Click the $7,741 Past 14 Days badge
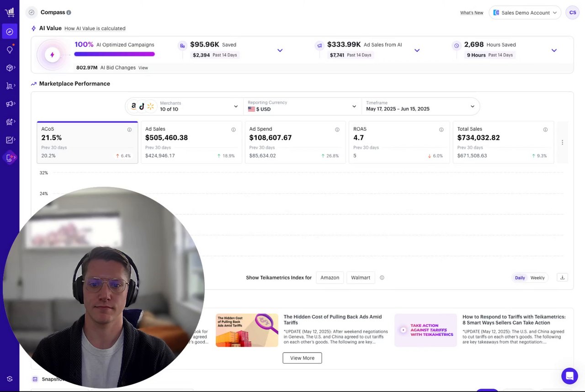Image resolution: width=585 pixels, height=392 pixels. [351, 55]
